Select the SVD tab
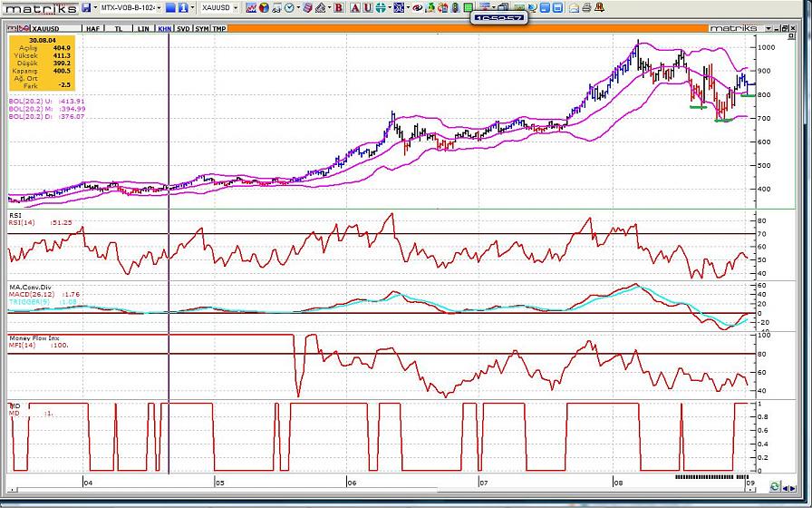 (184, 28)
